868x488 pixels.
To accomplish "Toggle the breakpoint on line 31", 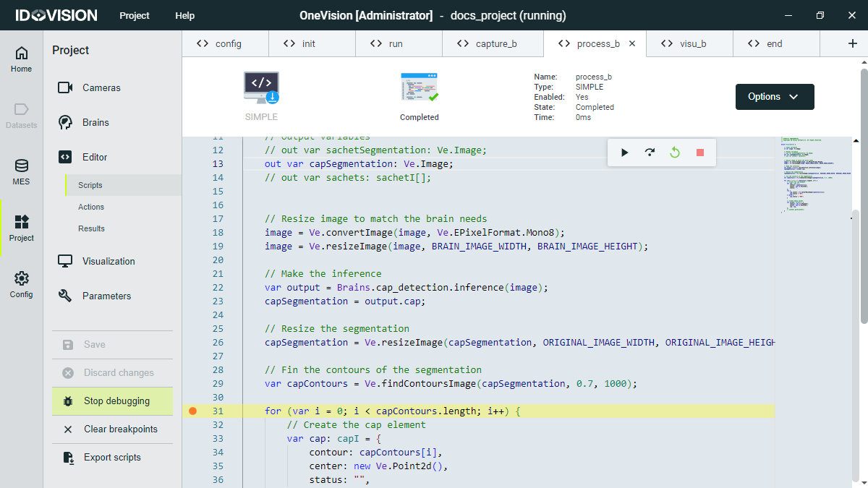I will [192, 411].
